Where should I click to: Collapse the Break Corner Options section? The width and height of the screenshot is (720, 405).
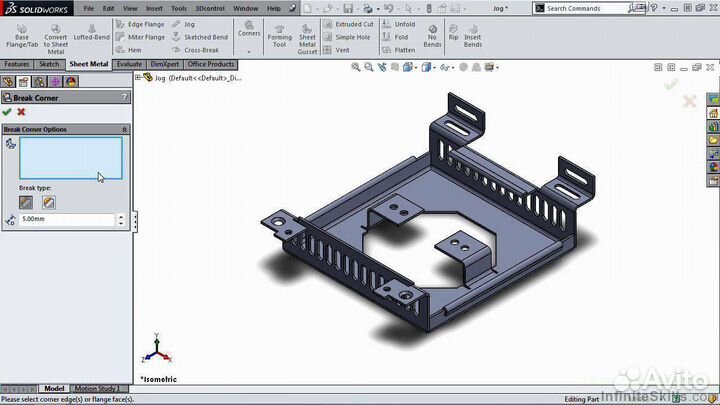click(125, 130)
